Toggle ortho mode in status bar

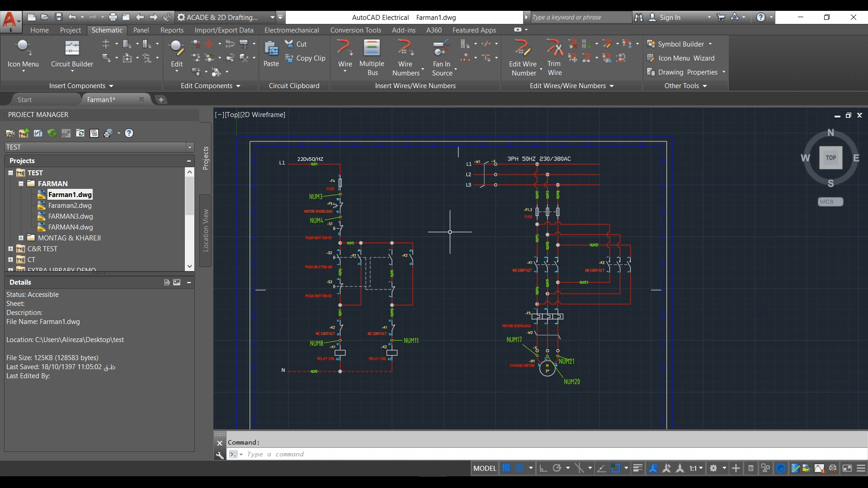click(543, 468)
